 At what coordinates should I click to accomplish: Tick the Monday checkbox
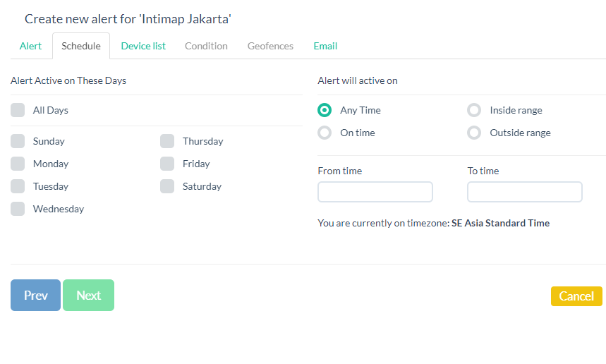18,164
